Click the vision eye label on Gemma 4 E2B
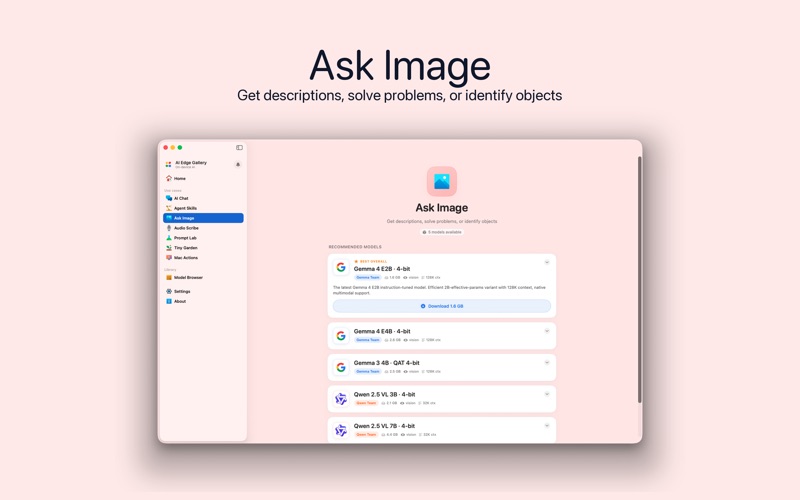 [x=411, y=278]
